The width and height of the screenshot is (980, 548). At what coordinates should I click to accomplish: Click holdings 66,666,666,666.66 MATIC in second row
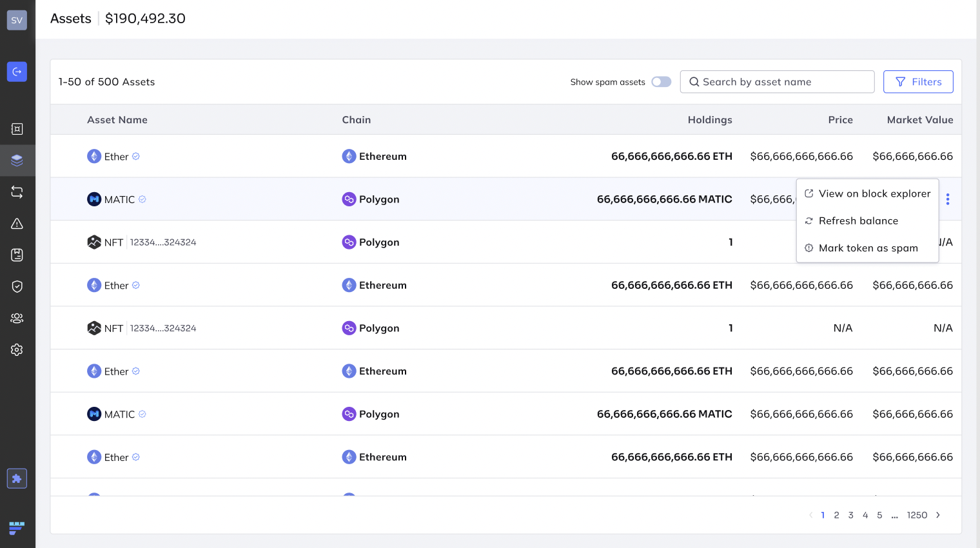[x=665, y=199]
